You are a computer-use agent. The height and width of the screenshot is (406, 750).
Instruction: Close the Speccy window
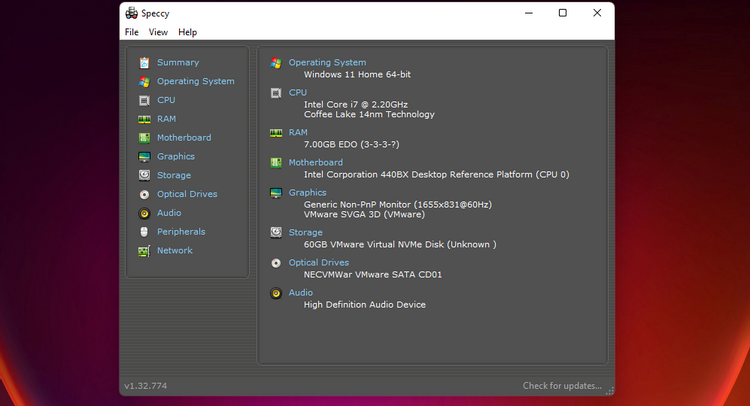(x=597, y=13)
